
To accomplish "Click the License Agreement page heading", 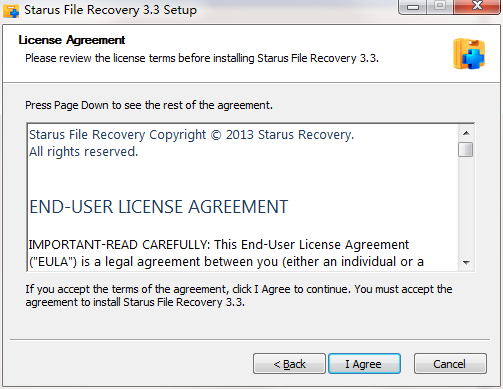I will pos(72,40).
